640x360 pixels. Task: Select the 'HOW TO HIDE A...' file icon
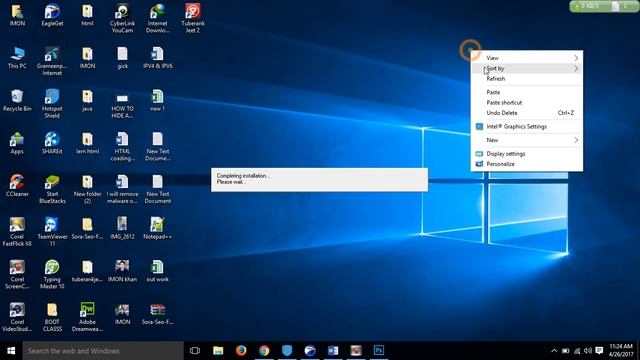(122, 104)
